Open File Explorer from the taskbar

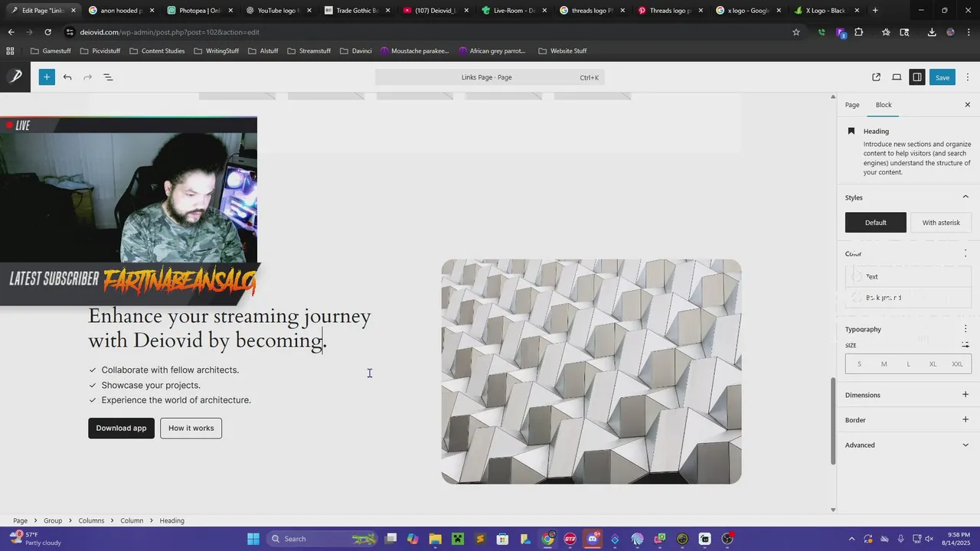pos(435,539)
